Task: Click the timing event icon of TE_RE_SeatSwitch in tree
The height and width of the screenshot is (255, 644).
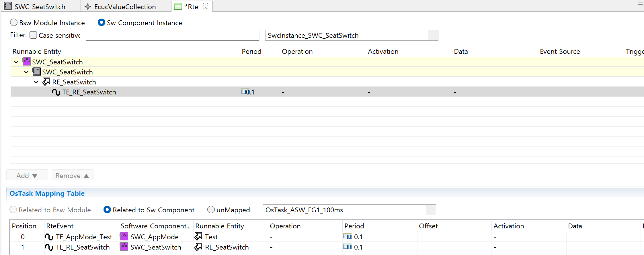Action: coord(56,92)
